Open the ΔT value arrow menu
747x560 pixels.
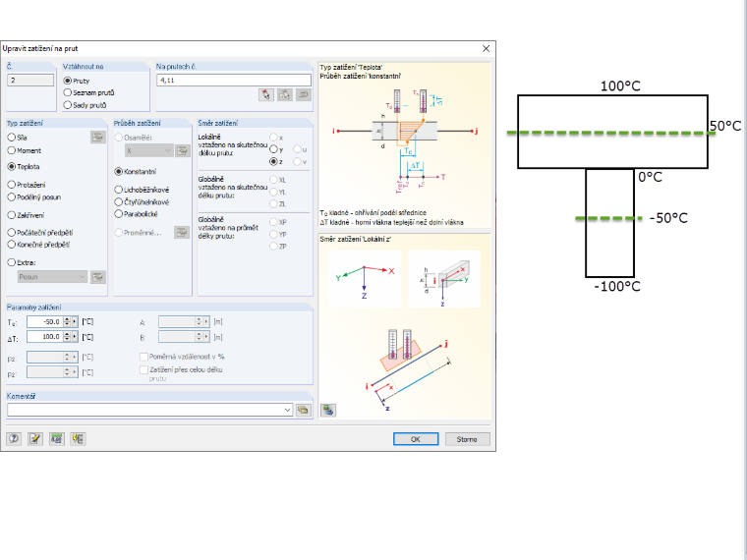coord(75,337)
